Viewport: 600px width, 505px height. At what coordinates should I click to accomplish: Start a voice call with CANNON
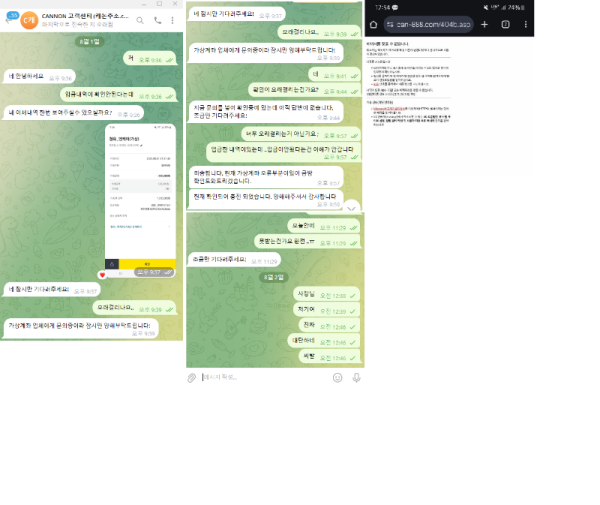point(157,20)
